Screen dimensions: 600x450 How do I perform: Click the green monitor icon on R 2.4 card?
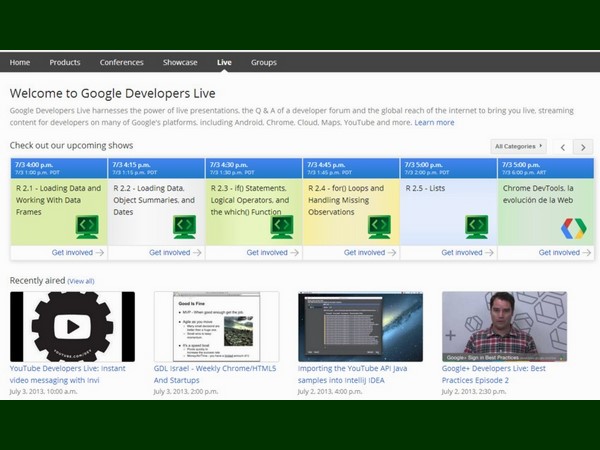click(x=380, y=227)
